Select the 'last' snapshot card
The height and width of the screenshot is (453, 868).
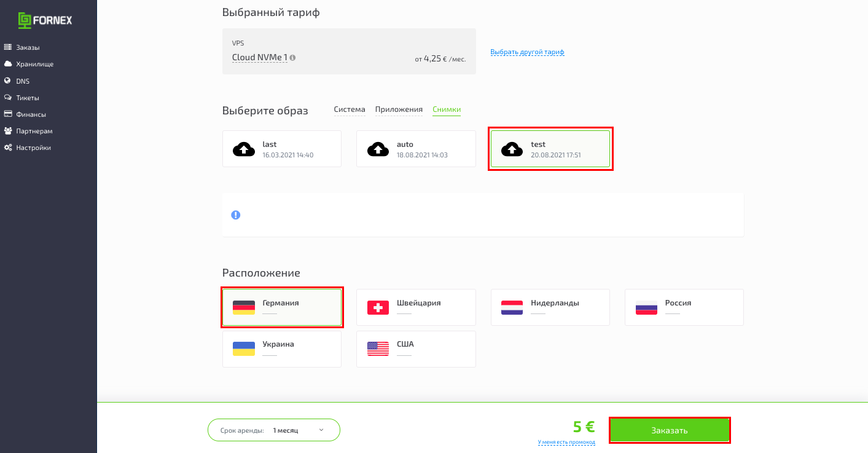coord(282,149)
